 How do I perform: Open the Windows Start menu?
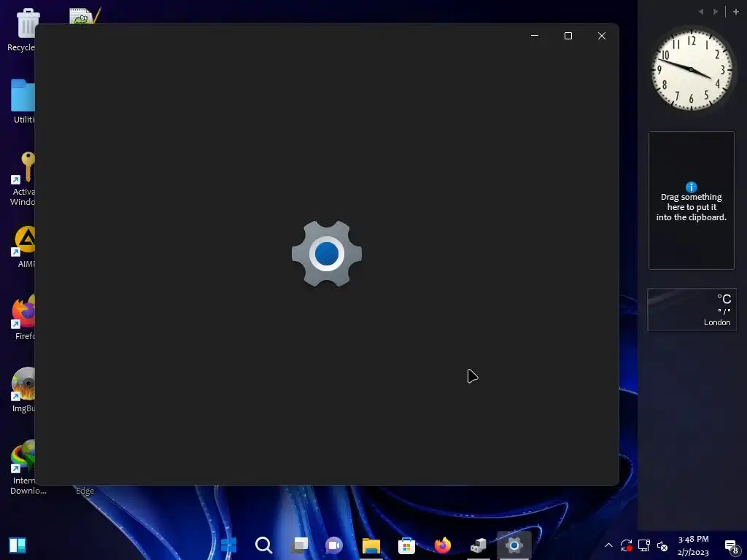pyautogui.click(x=228, y=545)
